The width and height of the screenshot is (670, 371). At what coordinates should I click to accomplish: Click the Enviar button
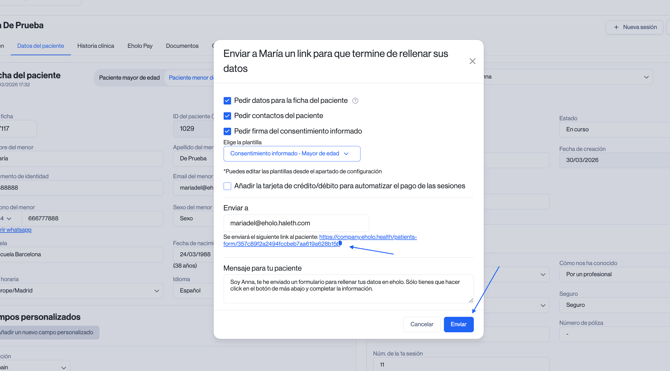click(x=458, y=324)
